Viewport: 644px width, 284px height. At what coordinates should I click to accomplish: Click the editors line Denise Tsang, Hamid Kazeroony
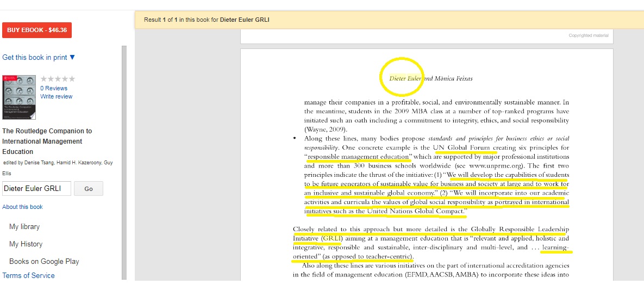pos(58,168)
